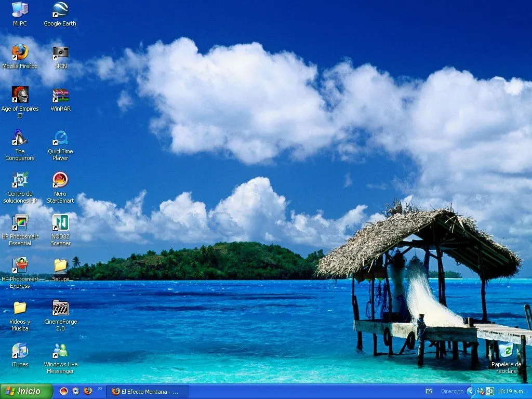
Task: Expand hidden system tray icons arrow
Action: [470, 391]
